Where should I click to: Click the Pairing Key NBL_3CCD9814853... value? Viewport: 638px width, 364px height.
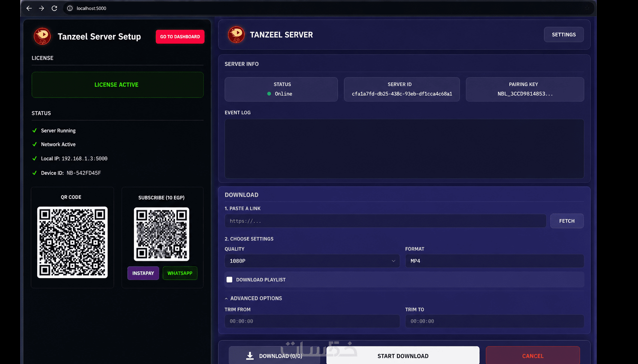point(525,94)
